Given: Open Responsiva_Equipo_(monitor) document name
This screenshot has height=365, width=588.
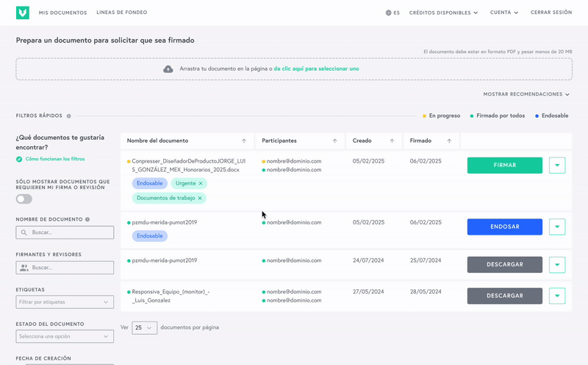Looking at the screenshot, I should [171, 296].
